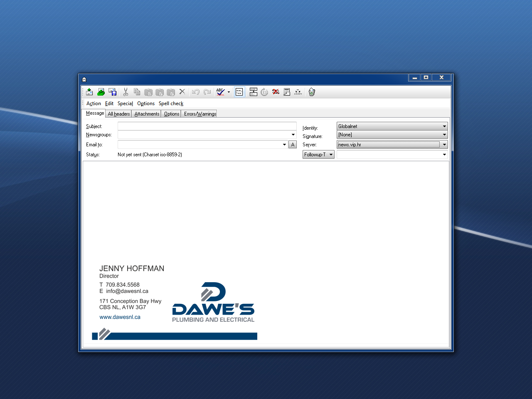Click the send message toolbar icon

click(89, 92)
